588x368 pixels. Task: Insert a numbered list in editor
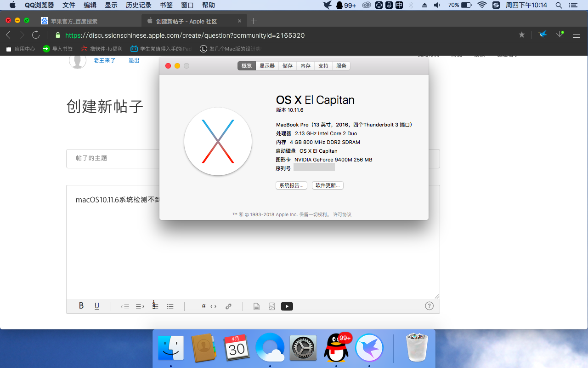coord(155,306)
